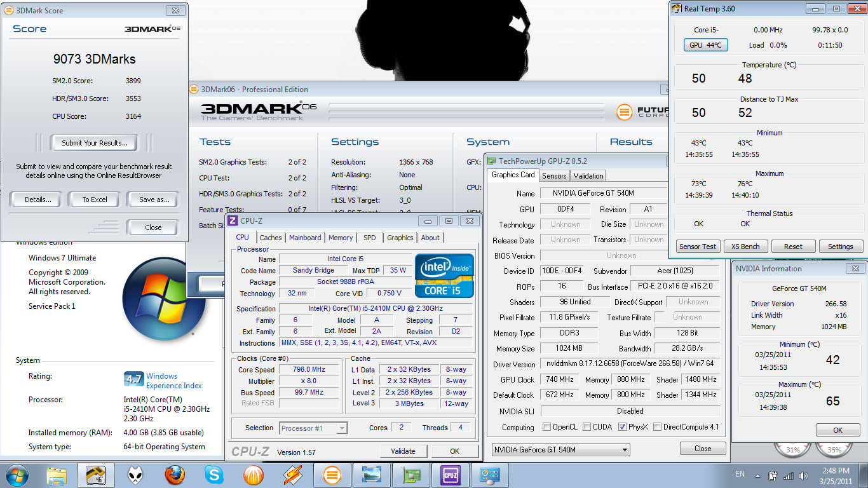Select the Memory tab in CPU-Z
The width and height of the screenshot is (868, 488).
pyautogui.click(x=341, y=238)
